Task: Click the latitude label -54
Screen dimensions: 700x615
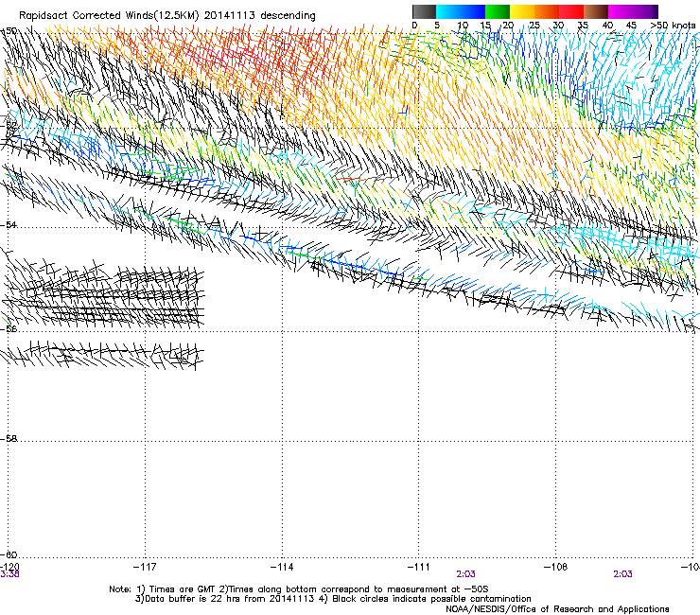Action: coord(9,224)
